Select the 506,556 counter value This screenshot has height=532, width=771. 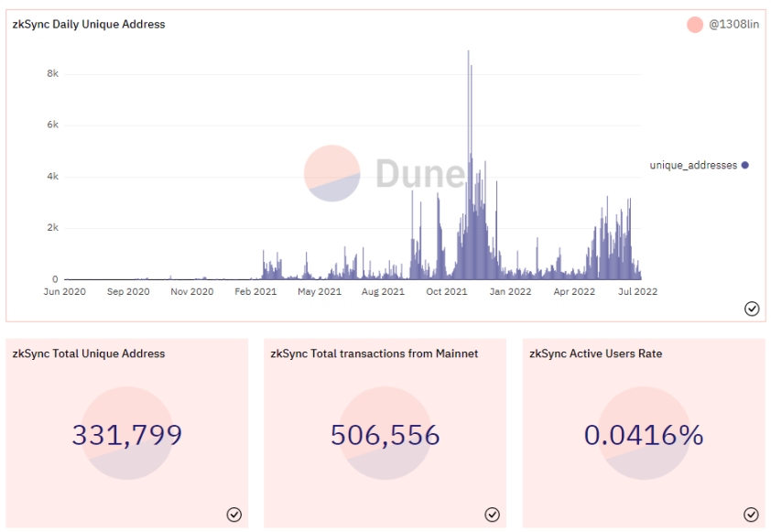click(385, 435)
